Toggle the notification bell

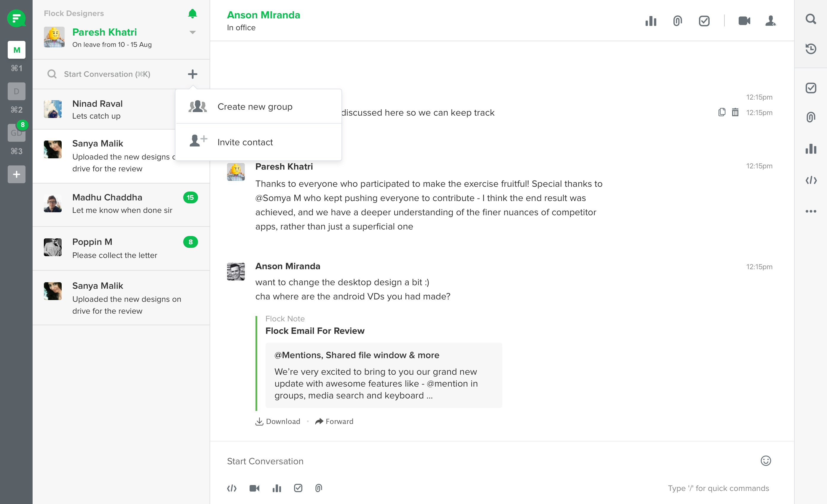(192, 14)
